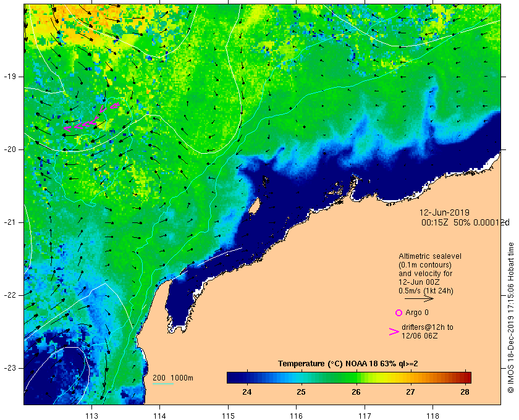Click the 115 longitude axis label
519x420 pixels.
(228, 416)
